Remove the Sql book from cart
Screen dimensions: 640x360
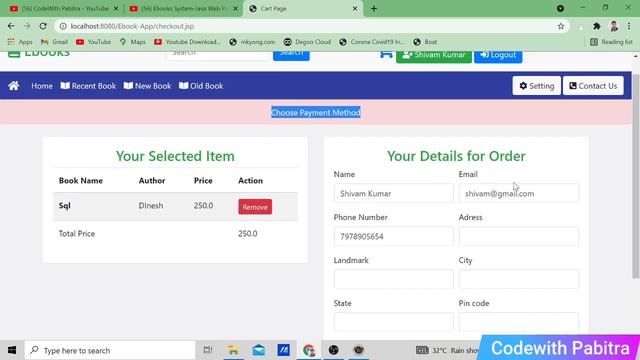point(255,207)
